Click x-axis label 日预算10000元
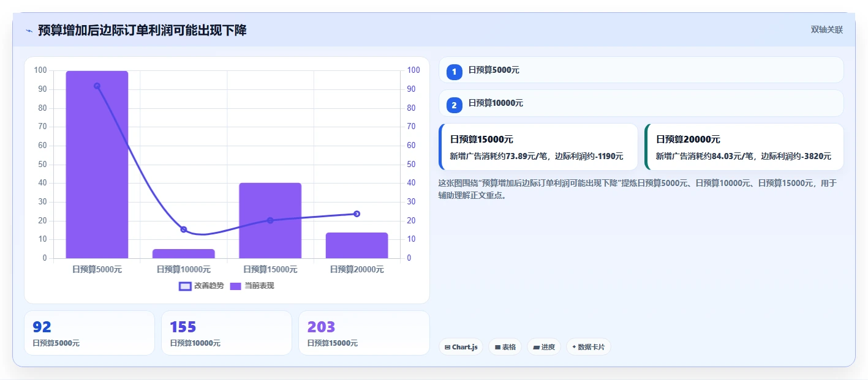 coord(184,269)
